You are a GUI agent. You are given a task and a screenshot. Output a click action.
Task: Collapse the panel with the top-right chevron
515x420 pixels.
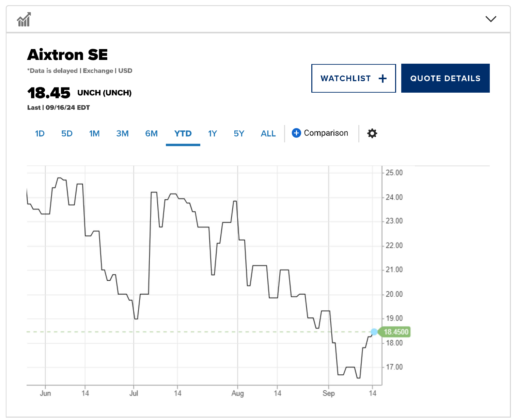490,19
